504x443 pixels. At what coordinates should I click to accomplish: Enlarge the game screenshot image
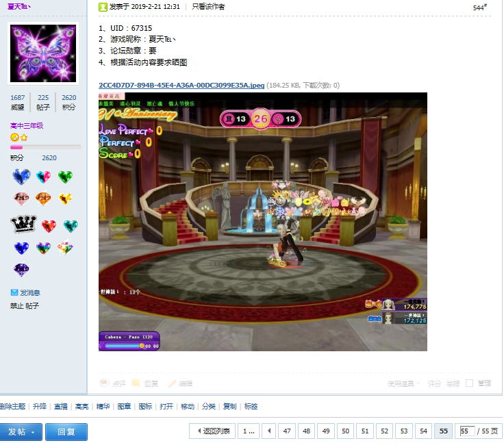click(x=262, y=222)
